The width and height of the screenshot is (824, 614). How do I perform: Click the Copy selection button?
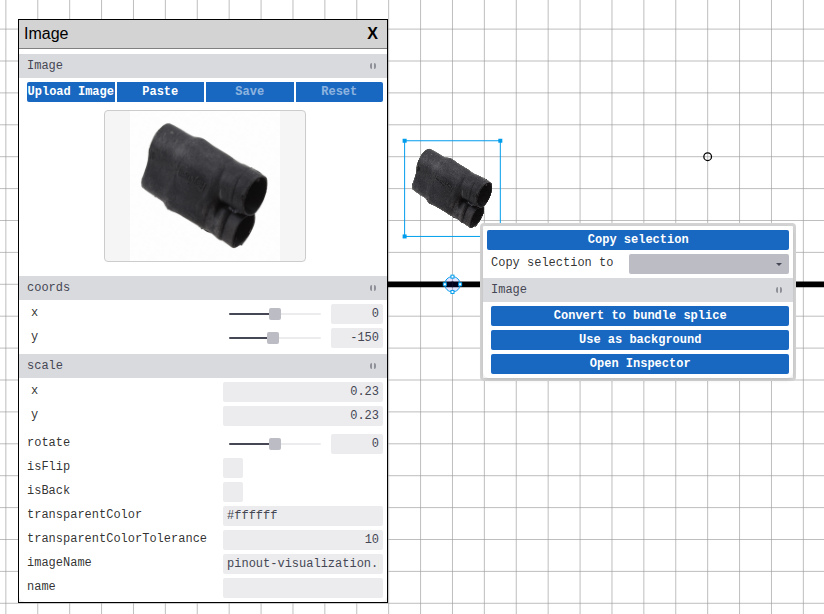tap(639, 239)
